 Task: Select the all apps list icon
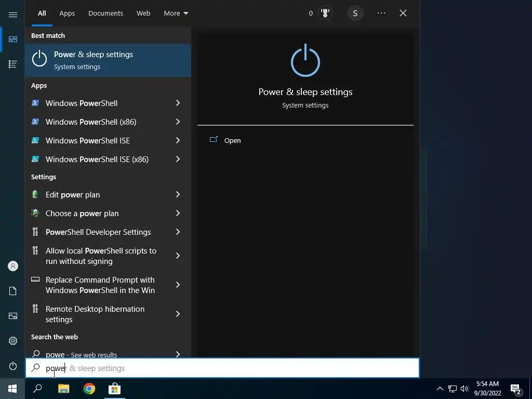pyautogui.click(x=13, y=64)
